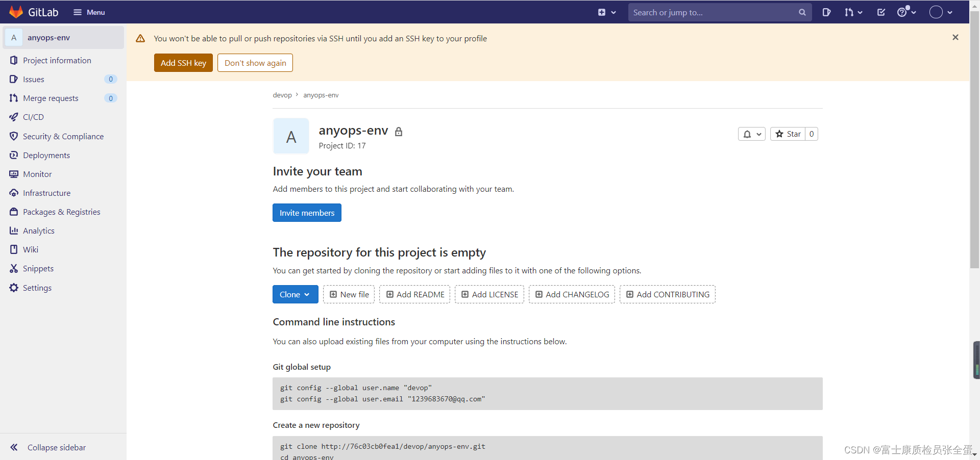980x460 pixels.
Task: Click the search magnifier icon
Action: (x=802, y=12)
